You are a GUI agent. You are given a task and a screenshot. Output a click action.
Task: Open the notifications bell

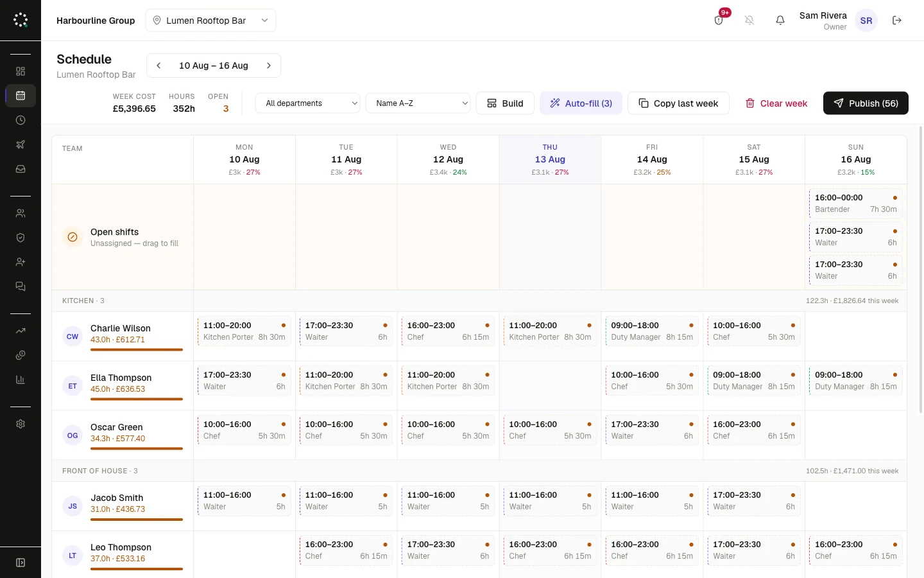pos(780,21)
